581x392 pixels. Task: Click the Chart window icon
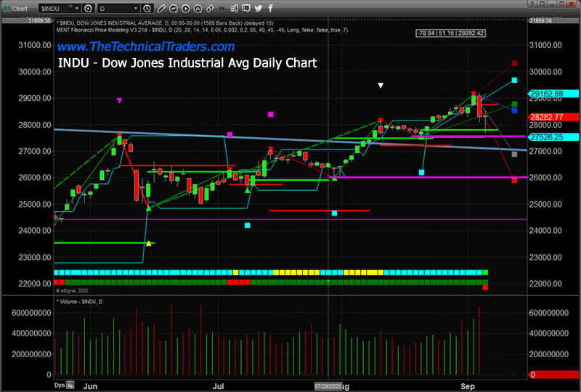[7, 8]
